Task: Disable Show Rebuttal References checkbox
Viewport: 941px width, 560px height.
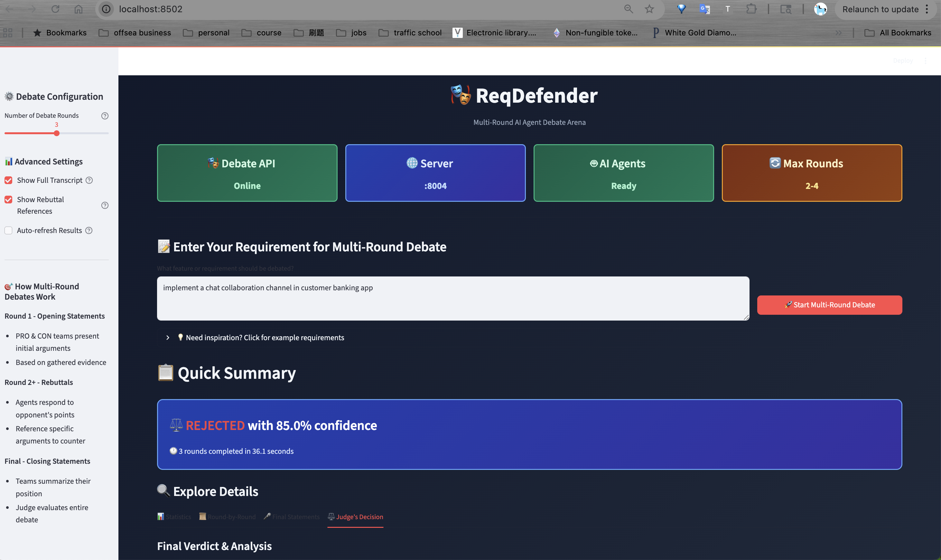Action: pos(9,200)
